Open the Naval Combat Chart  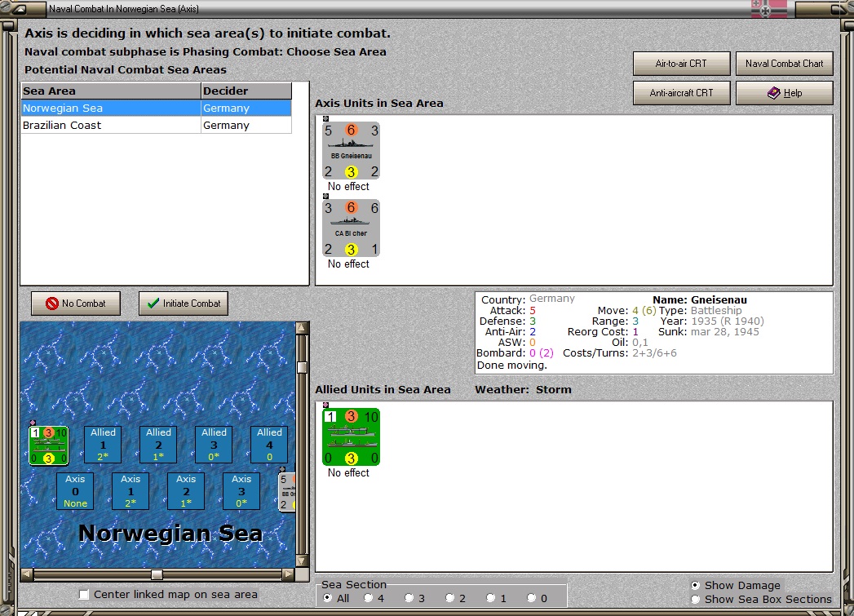click(x=785, y=64)
